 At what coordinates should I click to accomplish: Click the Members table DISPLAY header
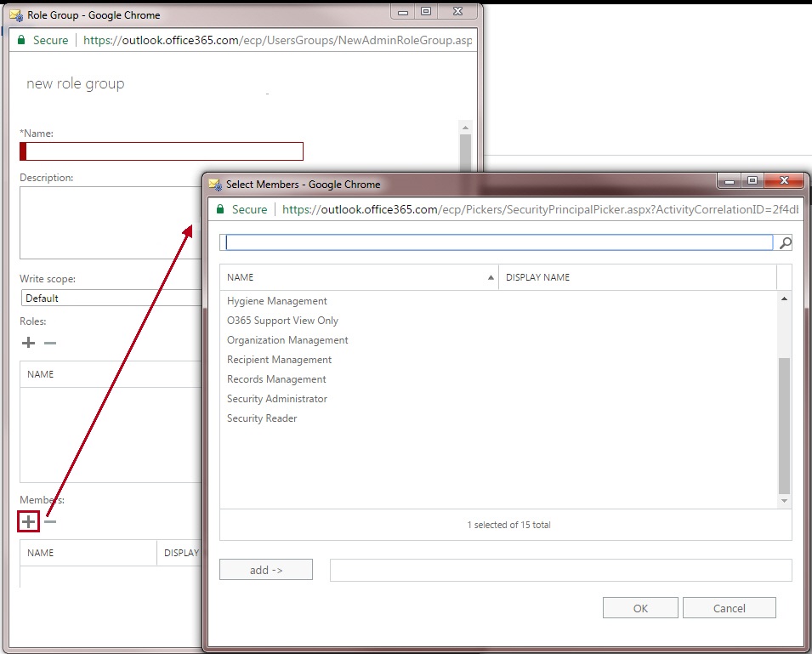point(181,553)
